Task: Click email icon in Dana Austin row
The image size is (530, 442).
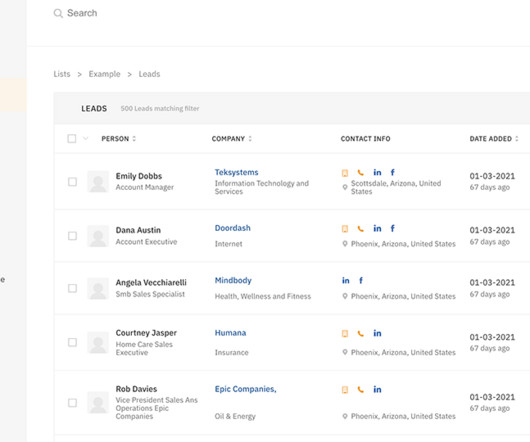Action: pos(345,229)
